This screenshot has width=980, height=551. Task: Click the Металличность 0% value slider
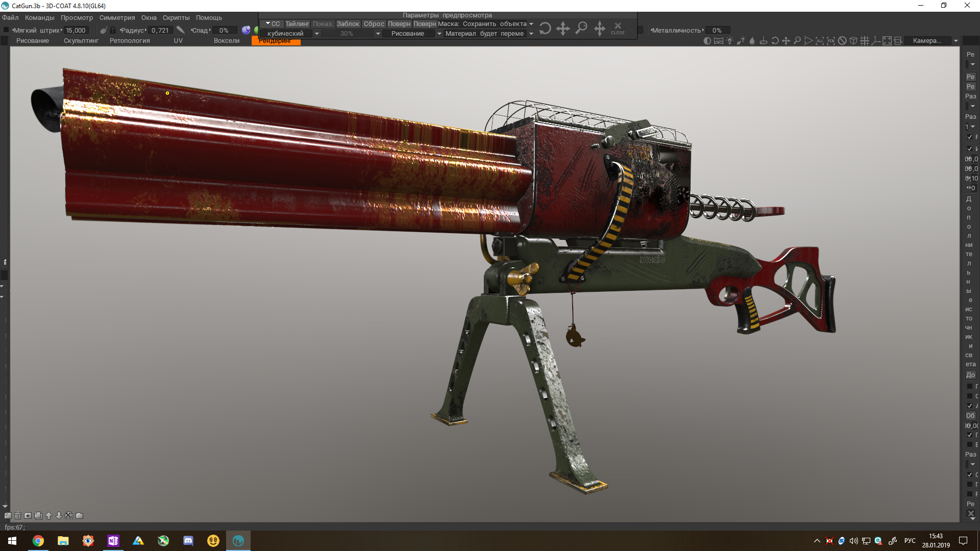(717, 31)
